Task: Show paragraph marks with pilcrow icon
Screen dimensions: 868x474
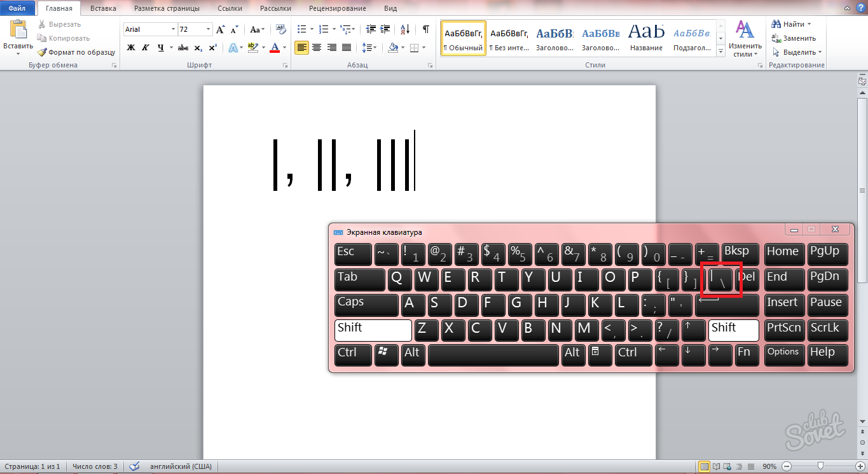Action: click(x=425, y=29)
